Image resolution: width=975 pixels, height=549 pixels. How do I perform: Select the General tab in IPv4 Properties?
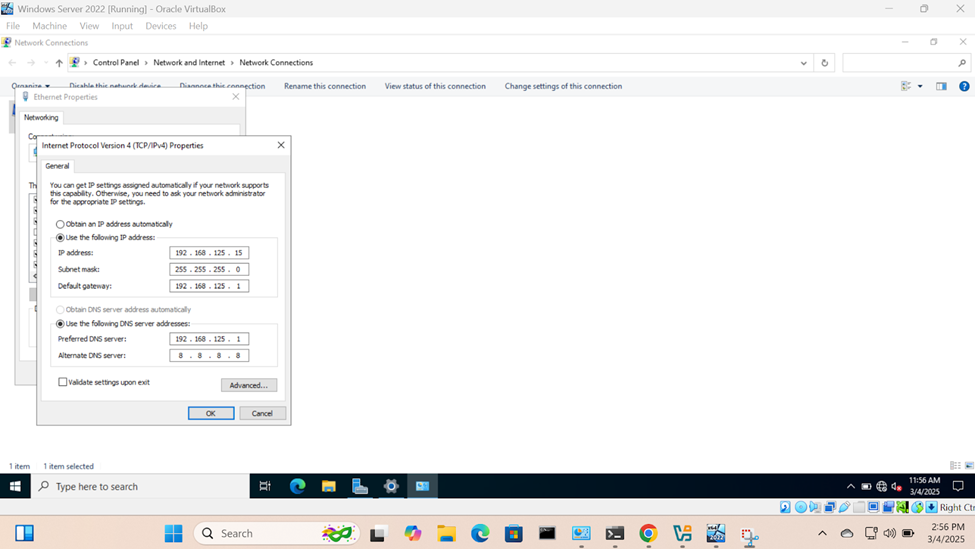[57, 166]
